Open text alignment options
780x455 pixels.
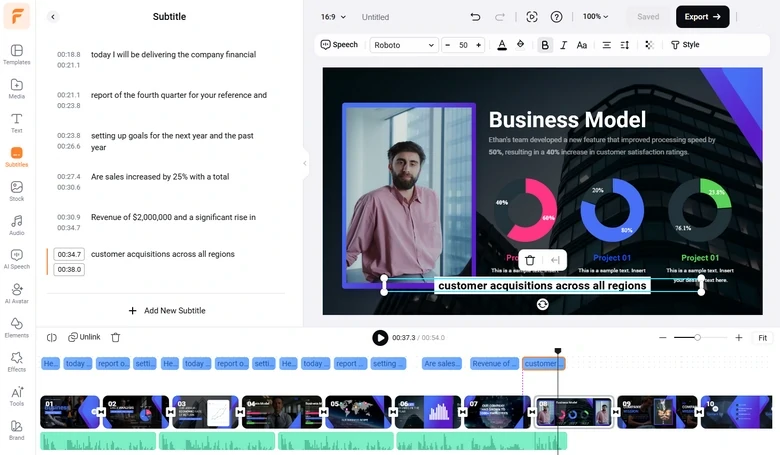tap(606, 45)
